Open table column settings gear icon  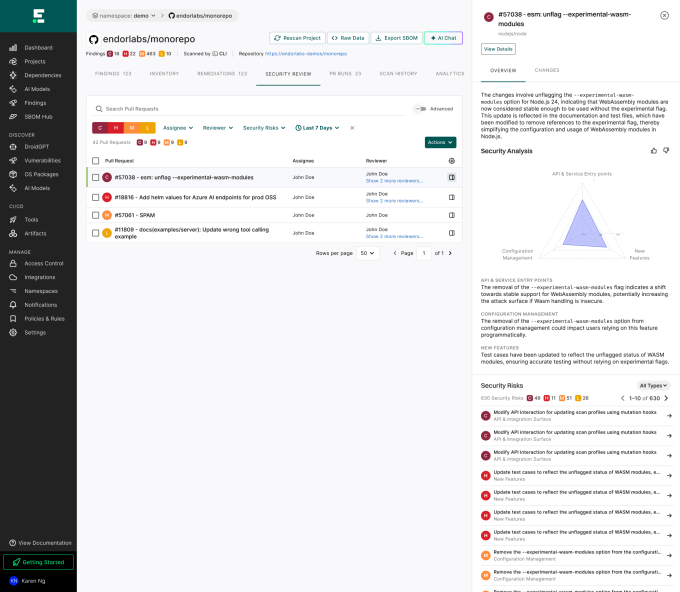click(x=451, y=160)
